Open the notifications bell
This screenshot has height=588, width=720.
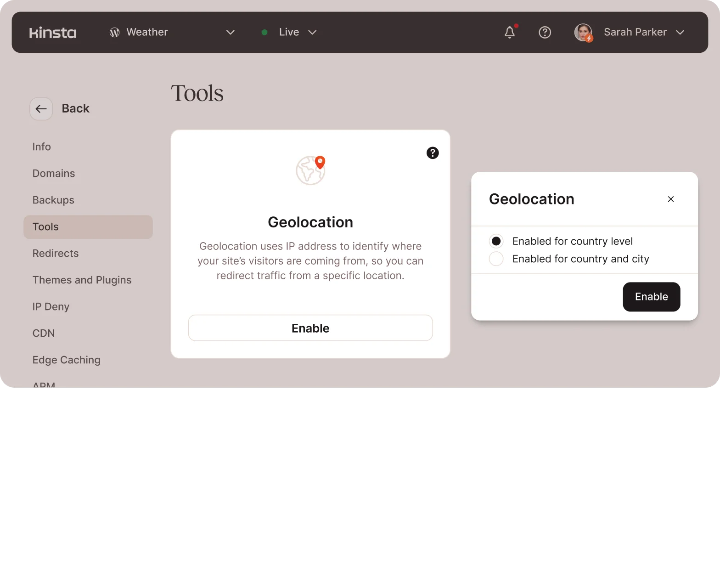(x=510, y=32)
